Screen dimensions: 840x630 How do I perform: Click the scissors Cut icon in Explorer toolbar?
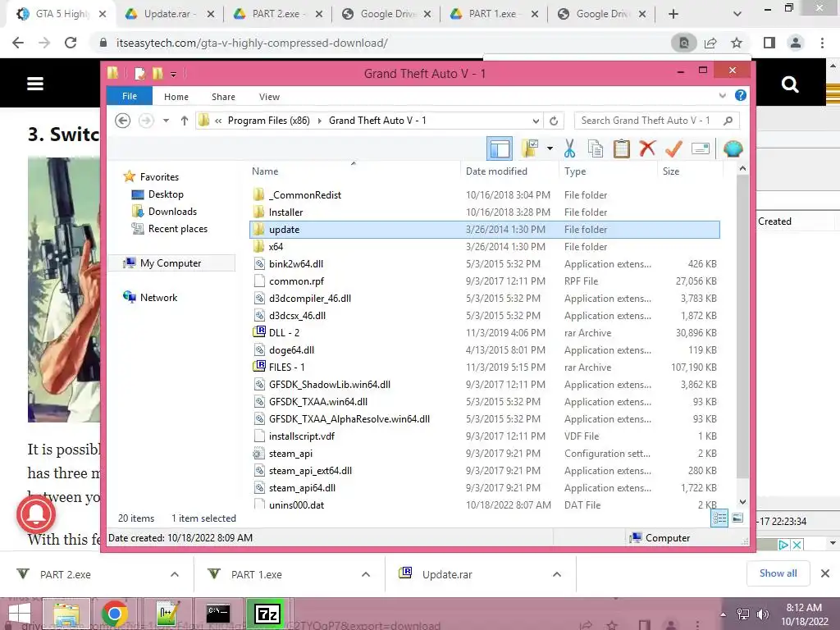pyautogui.click(x=569, y=148)
